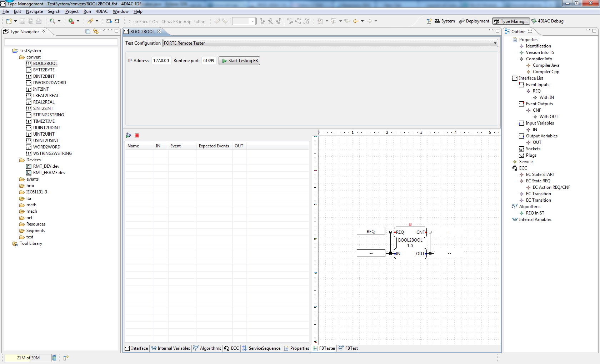
Task: Click the IP-Address field
Action: tap(161, 61)
